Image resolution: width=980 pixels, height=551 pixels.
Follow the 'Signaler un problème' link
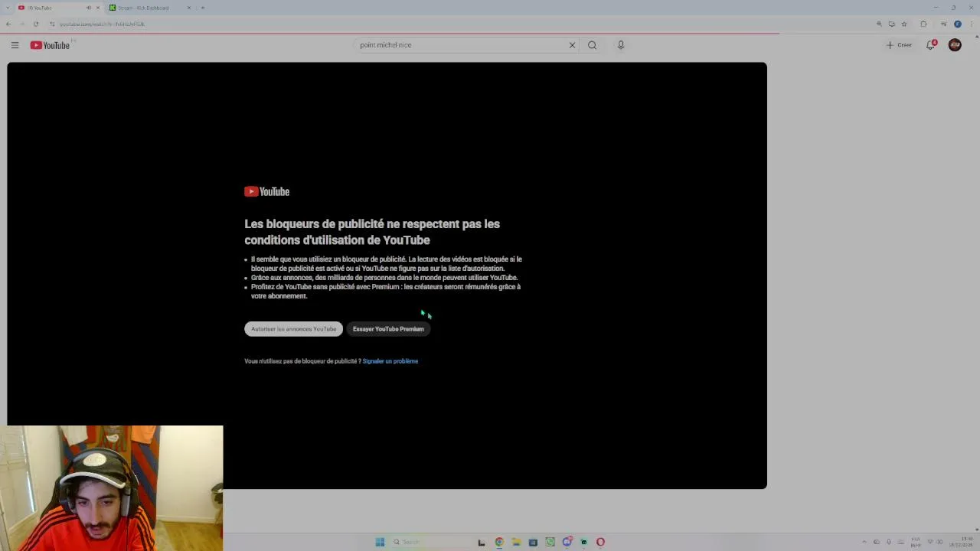(390, 361)
